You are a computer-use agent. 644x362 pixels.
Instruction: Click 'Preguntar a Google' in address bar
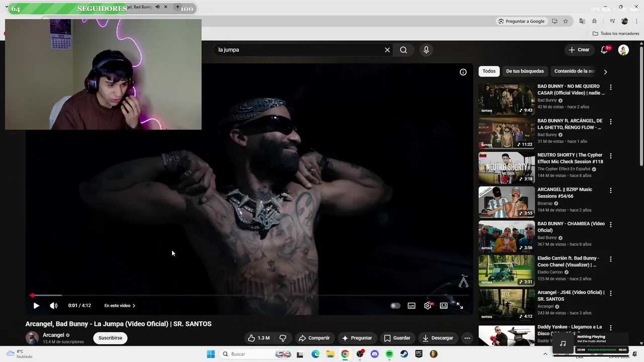coord(521,21)
